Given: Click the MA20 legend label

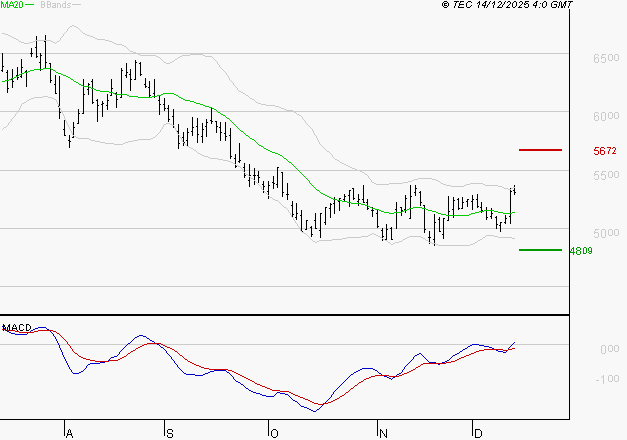Looking at the screenshot, I should pyautogui.click(x=12, y=5).
